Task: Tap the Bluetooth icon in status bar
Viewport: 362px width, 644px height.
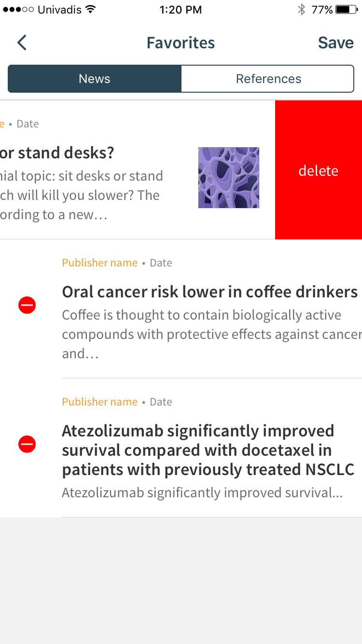Action: click(x=302, y=9)
